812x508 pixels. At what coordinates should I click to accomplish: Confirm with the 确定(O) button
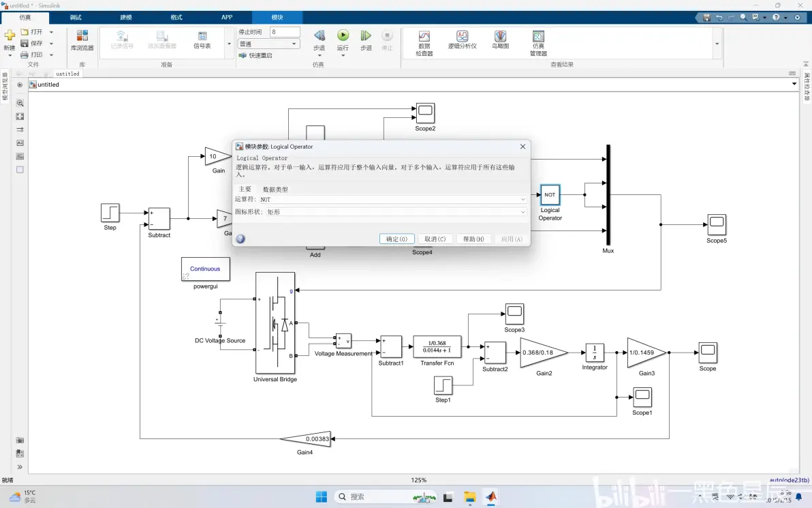396,239
